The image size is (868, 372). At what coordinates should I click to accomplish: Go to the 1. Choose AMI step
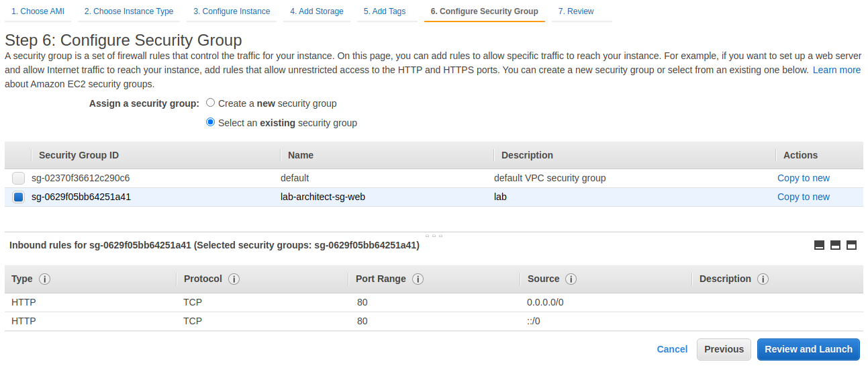pyautogui.click(x=38, y=11)
